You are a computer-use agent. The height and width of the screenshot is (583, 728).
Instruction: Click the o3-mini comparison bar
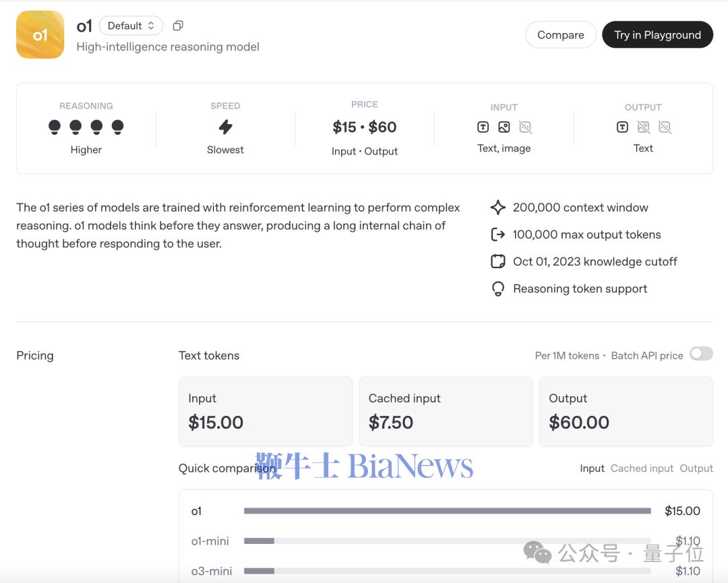447,571
